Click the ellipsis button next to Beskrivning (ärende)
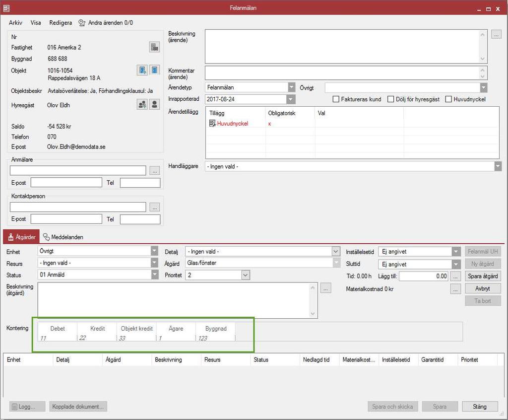 496,34
